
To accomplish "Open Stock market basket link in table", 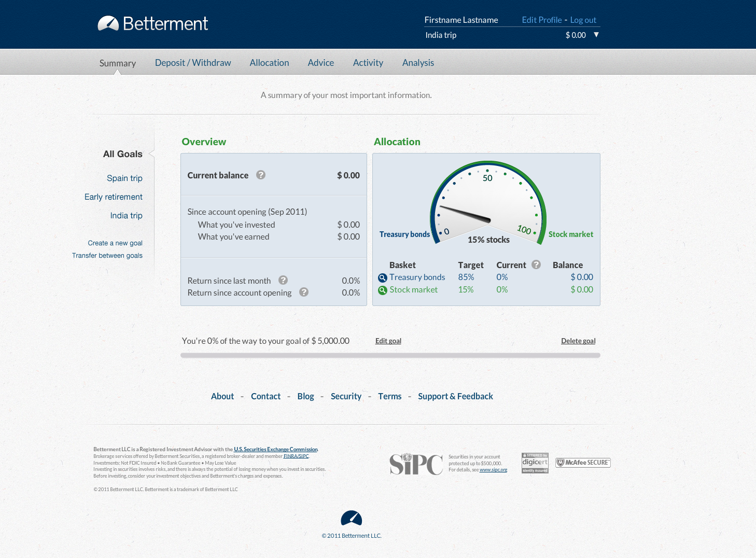I will [414, 289].
